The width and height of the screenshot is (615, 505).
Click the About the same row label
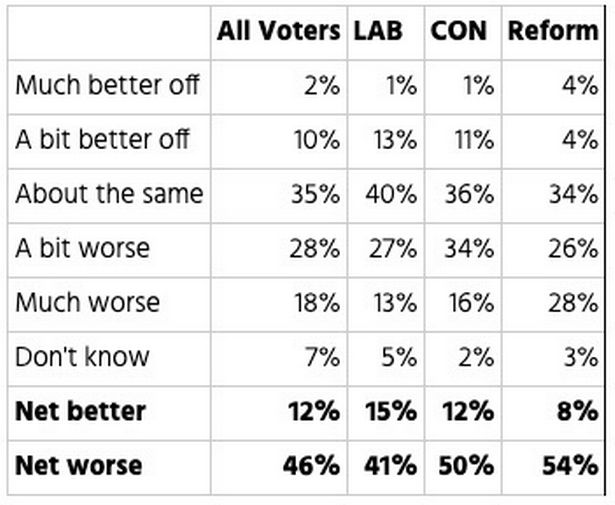[x=109, y=194]
